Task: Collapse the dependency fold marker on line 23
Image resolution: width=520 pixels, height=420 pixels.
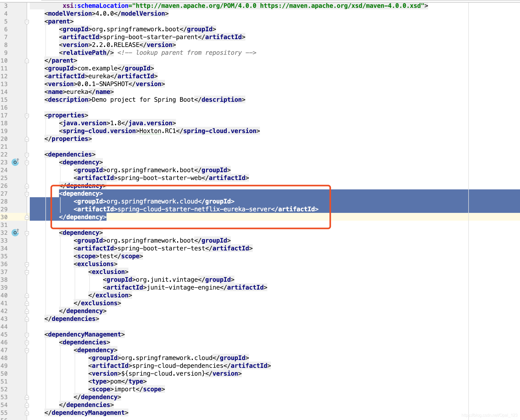Action: click(27, 163)
